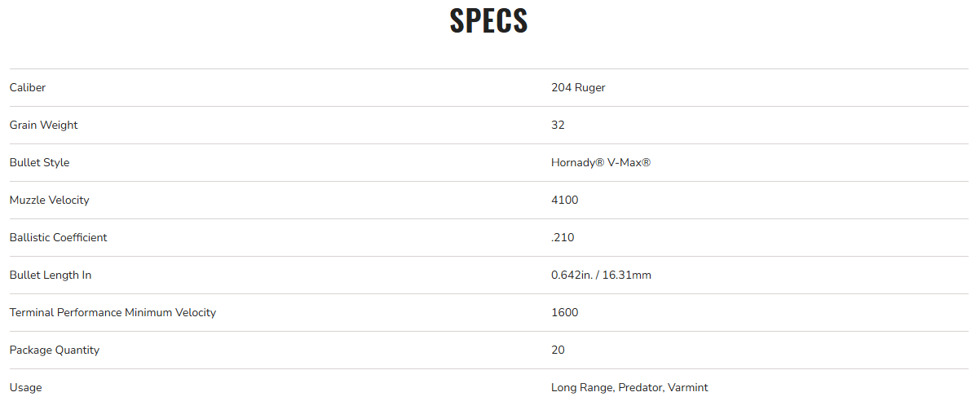Viewport: 980px width, 401px height.
Task: Click the grain weight value 32
Action: pos(558,125)
